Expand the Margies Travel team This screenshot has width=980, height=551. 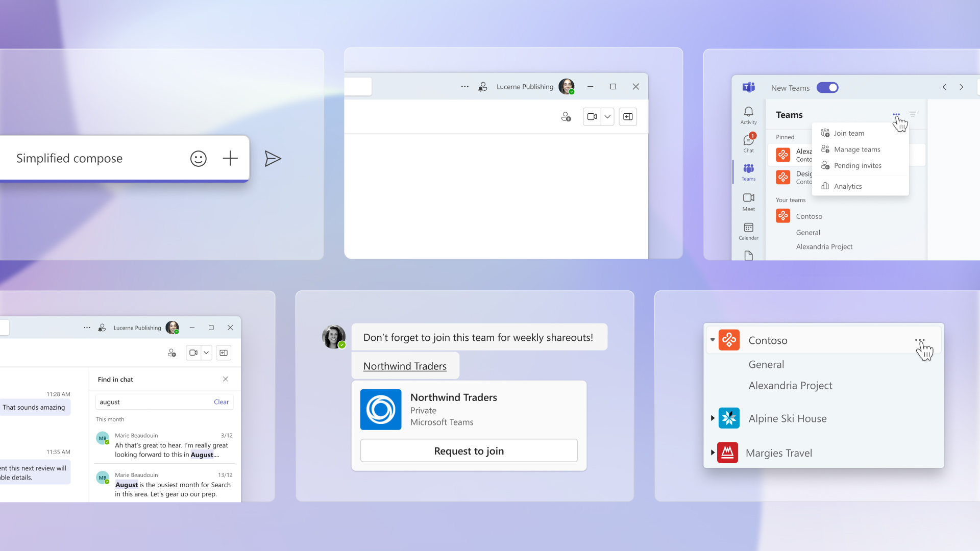coord(712,453)
